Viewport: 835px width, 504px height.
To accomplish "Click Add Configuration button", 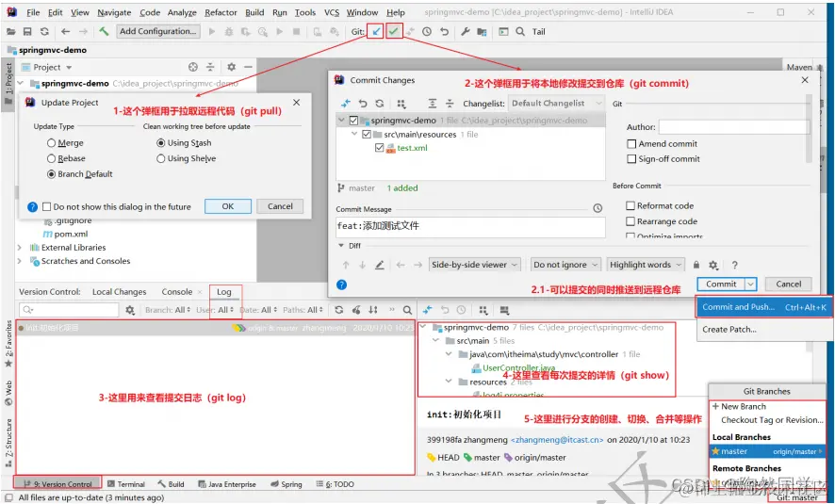I will (158, 31).
